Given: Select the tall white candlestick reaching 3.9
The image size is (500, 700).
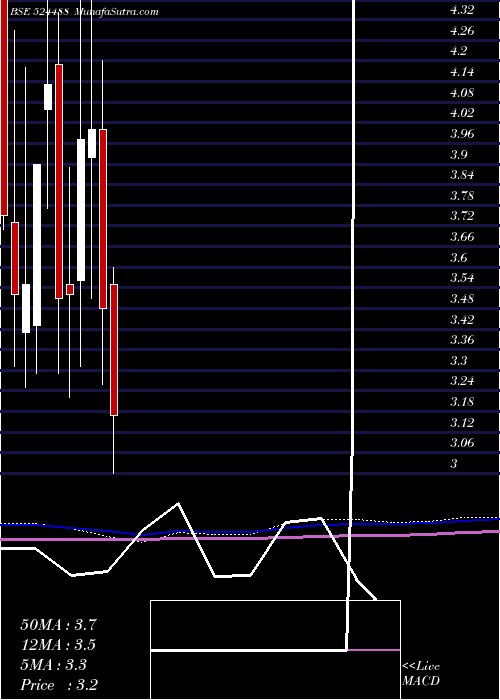Looking at the screenshot, I should pyautogui.click(x=37, y=245).
